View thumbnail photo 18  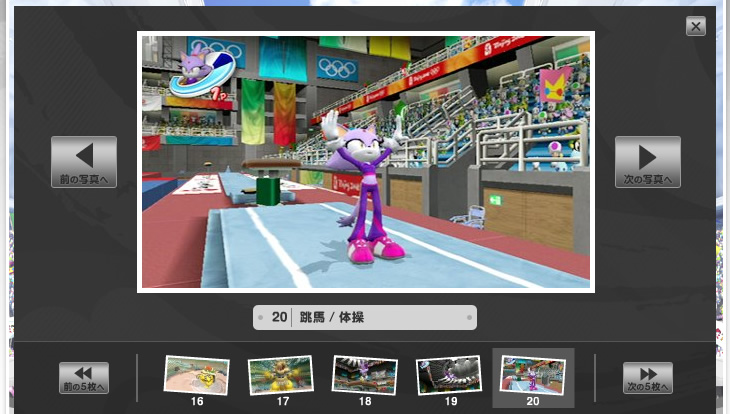[x=364, y=375]
